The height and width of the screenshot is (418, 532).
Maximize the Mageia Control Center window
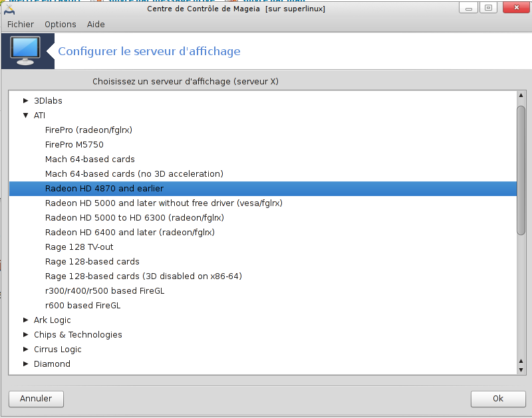(489, 8)
